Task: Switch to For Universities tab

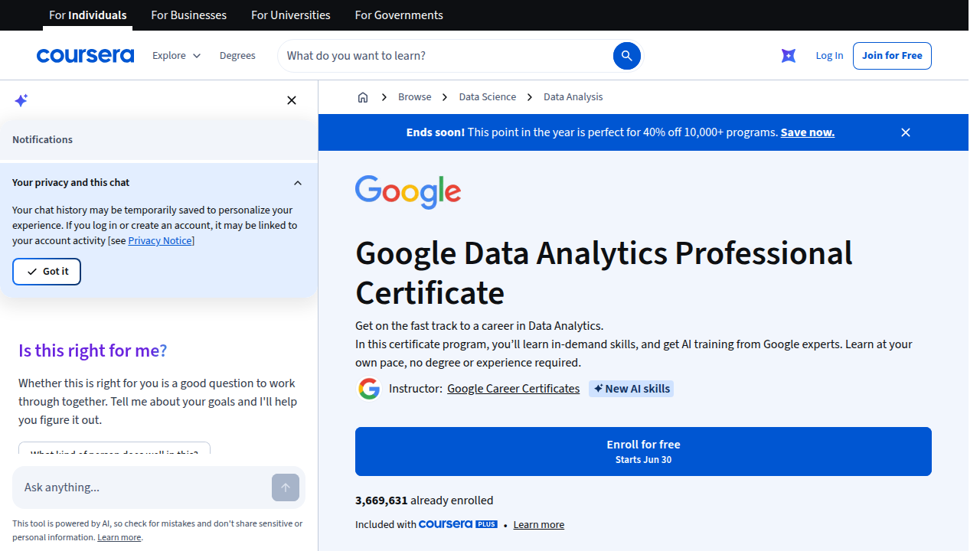Action: point(291,15)
